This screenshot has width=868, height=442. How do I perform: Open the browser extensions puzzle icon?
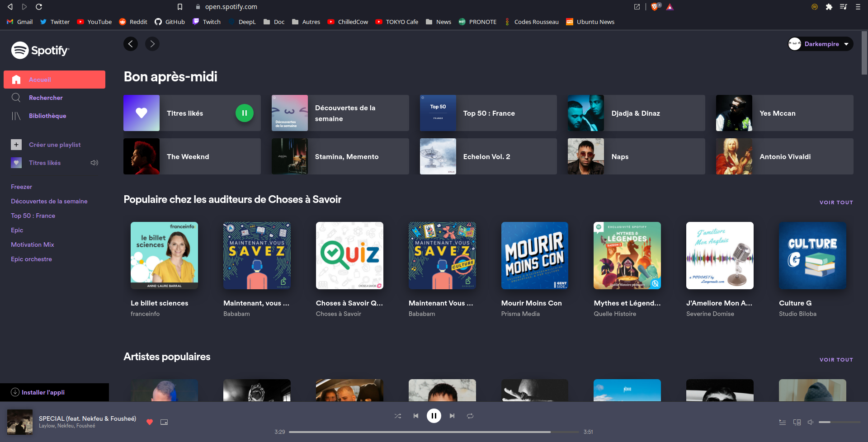(829, 7)
